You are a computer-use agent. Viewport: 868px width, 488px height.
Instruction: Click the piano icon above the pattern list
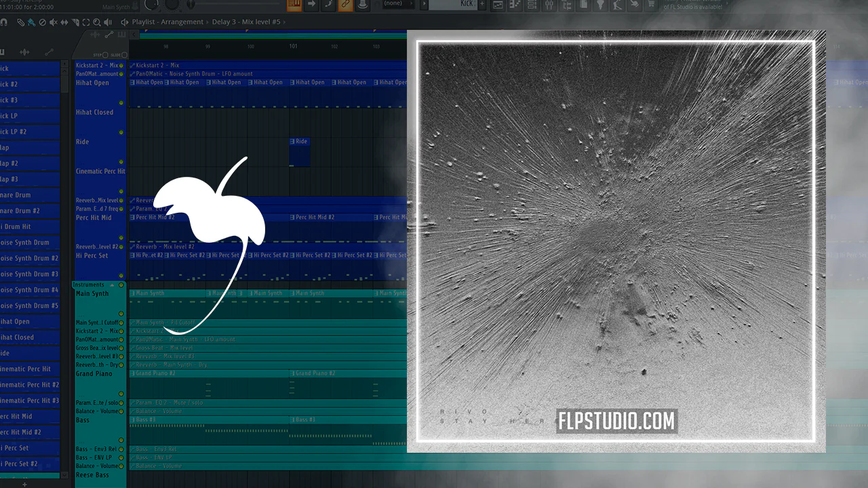(x=3, y=52)
